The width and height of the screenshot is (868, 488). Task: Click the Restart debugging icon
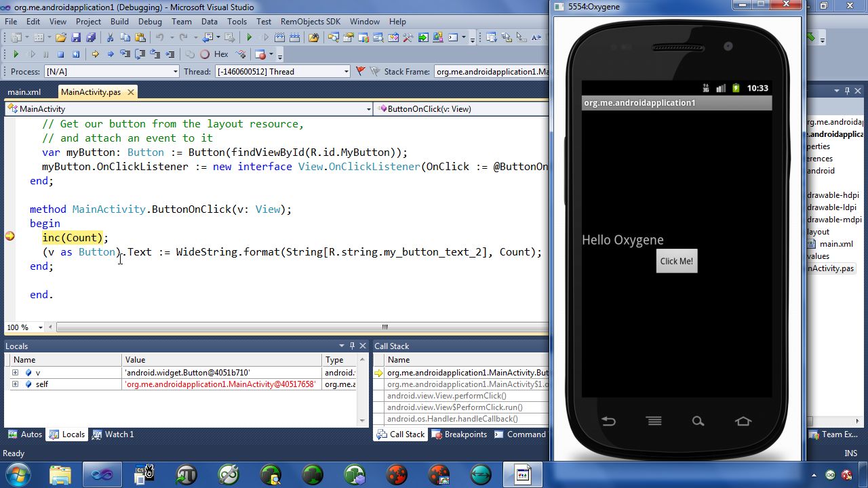pyautogui.click(x=76, y=54)
